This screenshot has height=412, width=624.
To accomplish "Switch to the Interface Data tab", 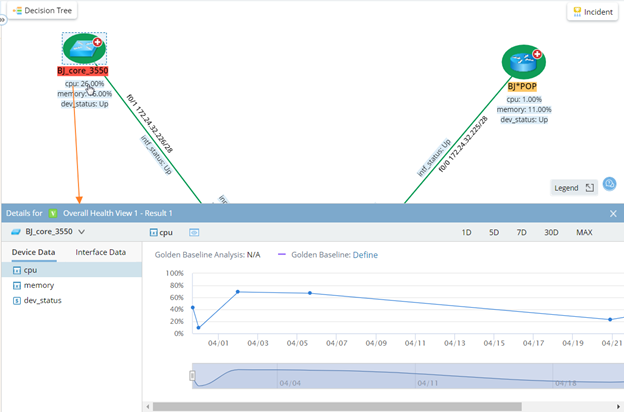I will tap(101, 252).
